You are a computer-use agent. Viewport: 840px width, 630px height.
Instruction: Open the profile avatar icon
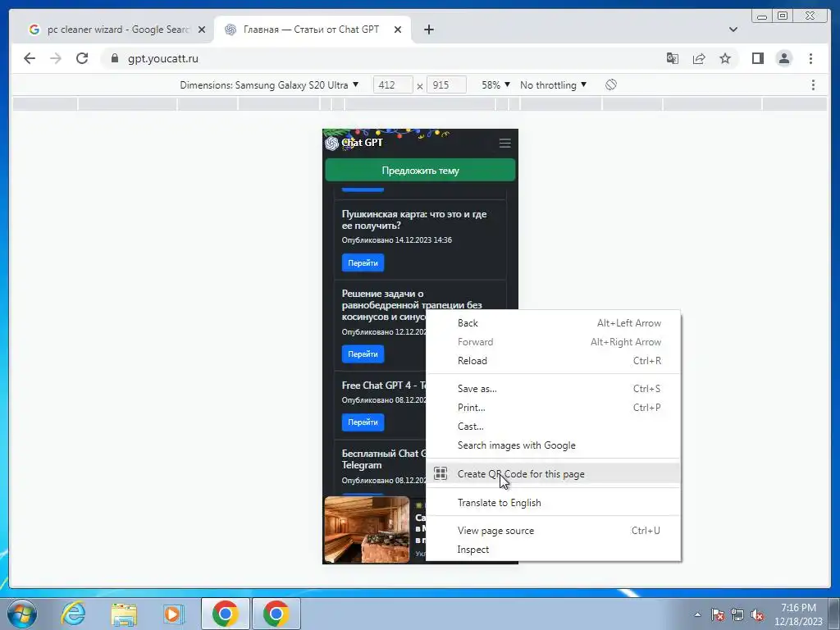pyautogui.click(x=783, y=58)
